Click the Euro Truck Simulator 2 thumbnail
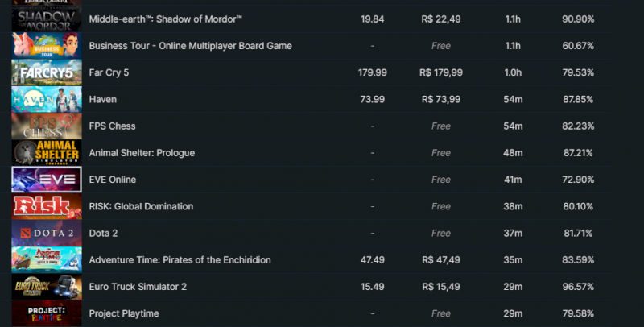Screen dimensions: 644x327 point(46,286)
